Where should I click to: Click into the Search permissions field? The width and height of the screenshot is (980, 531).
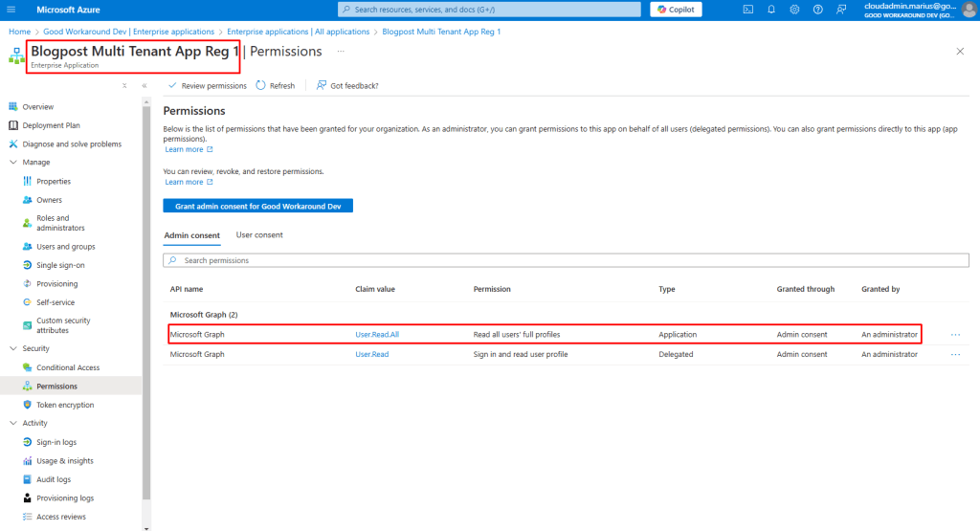(565, 260)
